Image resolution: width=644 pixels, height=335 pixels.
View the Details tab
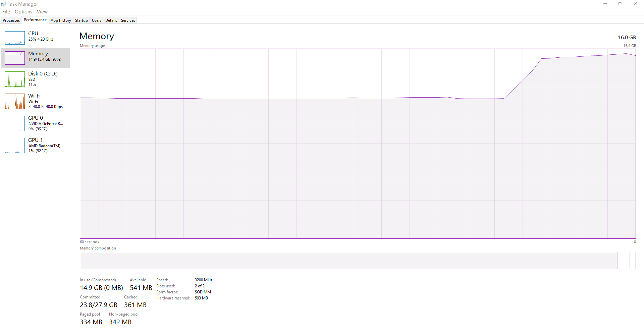[x=111, y=20]
